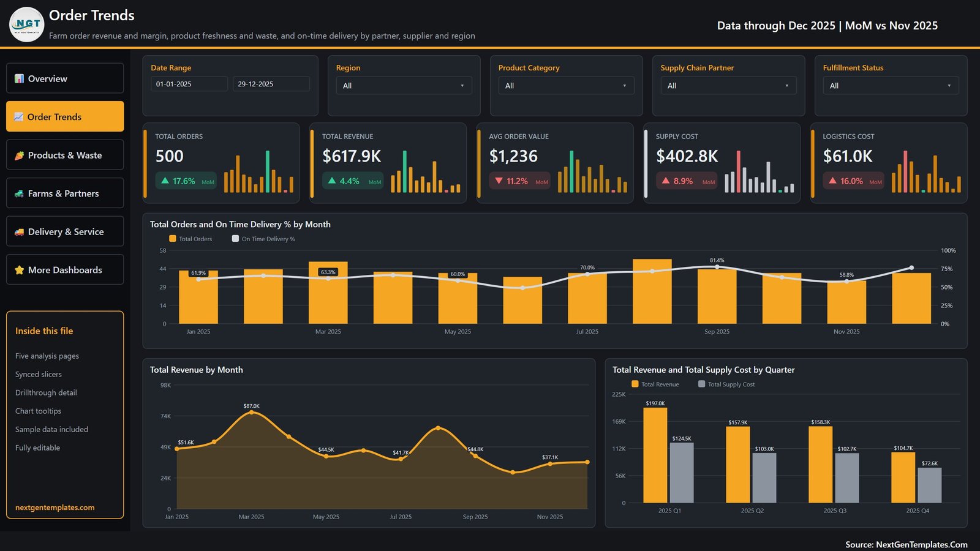This screenshot has width=980, height=551.
Task: Click the 'Drillthrough detail' text
Action: click(x=46, y=392)
